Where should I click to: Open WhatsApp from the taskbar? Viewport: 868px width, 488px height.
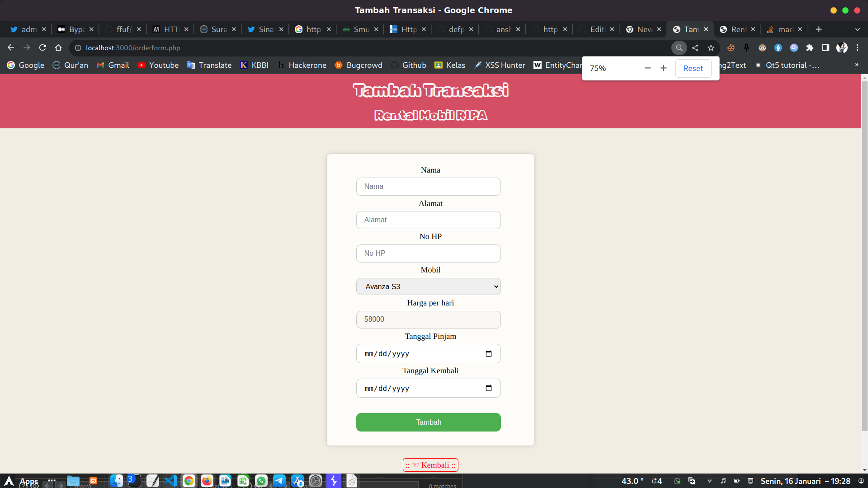pyautogui.click(x=261, y=481)
